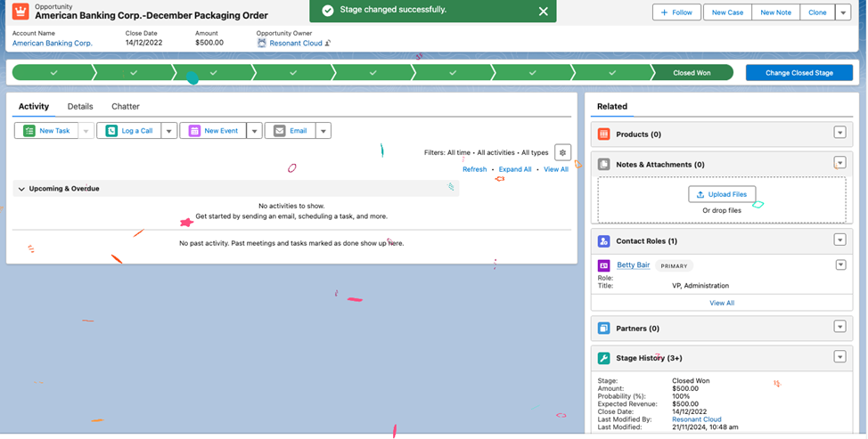Click the Upload Files button
The image size is (868, 439).
coord(722,194)
